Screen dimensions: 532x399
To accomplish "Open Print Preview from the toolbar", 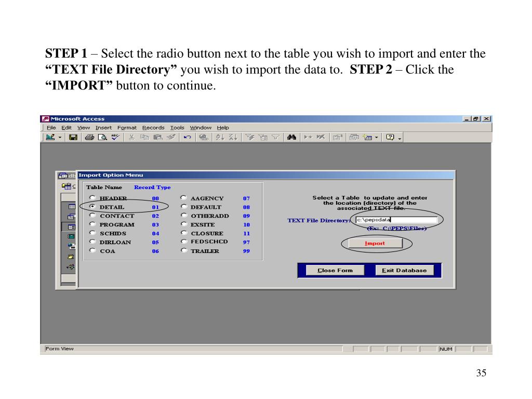I will pos(102,137).
